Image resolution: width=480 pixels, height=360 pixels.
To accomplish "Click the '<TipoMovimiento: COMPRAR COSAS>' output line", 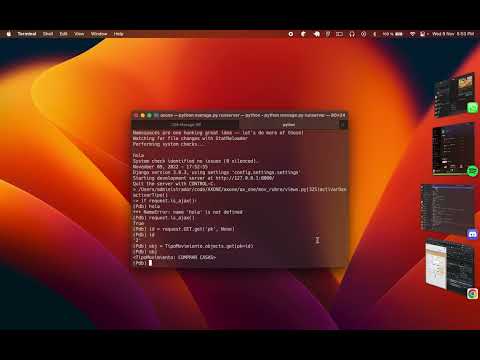I will click(x=174, y=257).
